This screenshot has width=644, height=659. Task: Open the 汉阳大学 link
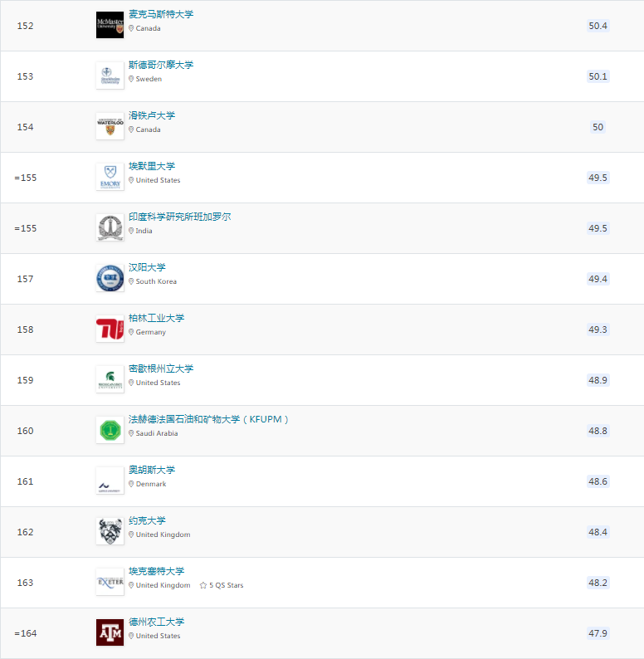(147, 267)
